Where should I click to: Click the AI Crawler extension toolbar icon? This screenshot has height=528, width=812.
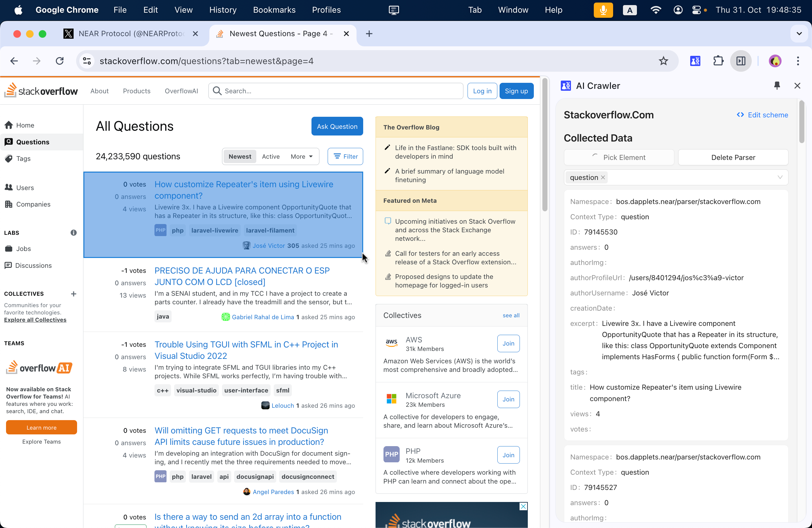click(x=695, y=61)
